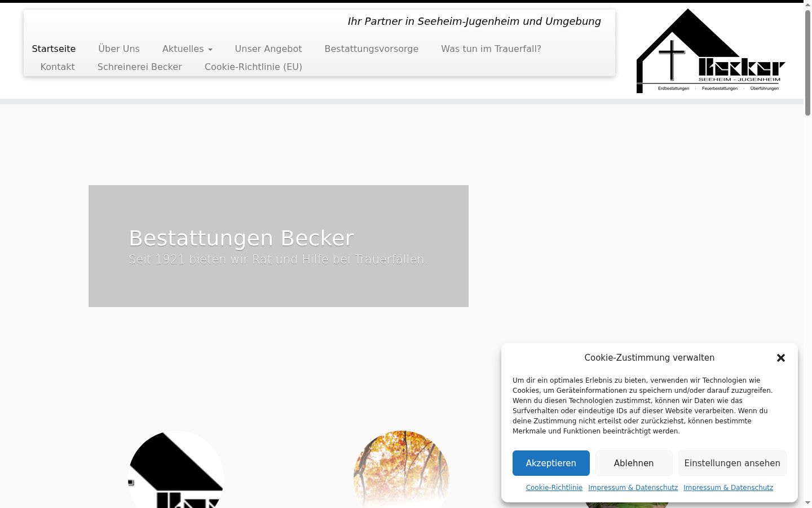Click the autumn trees circular thumbnail
The image size is (812, 508).
click(x=401, y=470)
